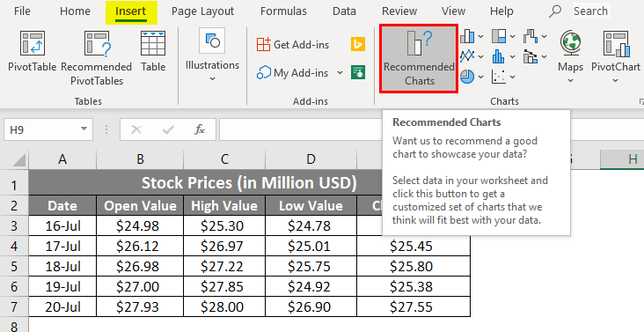Insert a Scatter or Bubble chart

(499, 77)
